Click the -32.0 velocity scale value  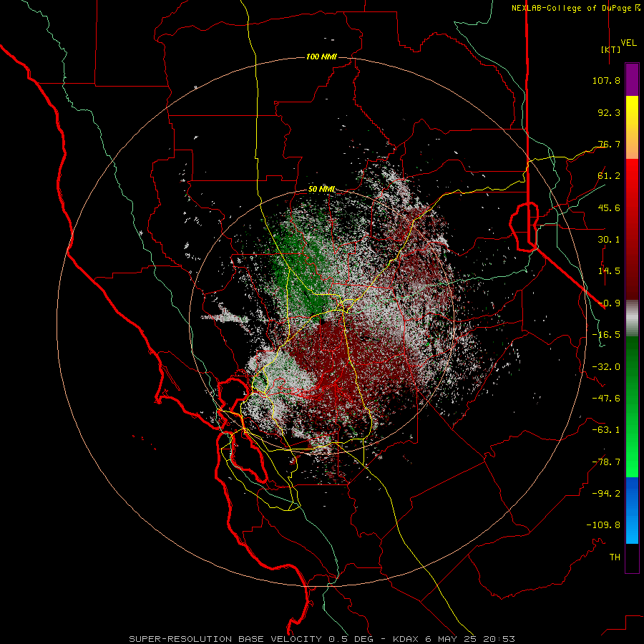(x=606, y=367)
